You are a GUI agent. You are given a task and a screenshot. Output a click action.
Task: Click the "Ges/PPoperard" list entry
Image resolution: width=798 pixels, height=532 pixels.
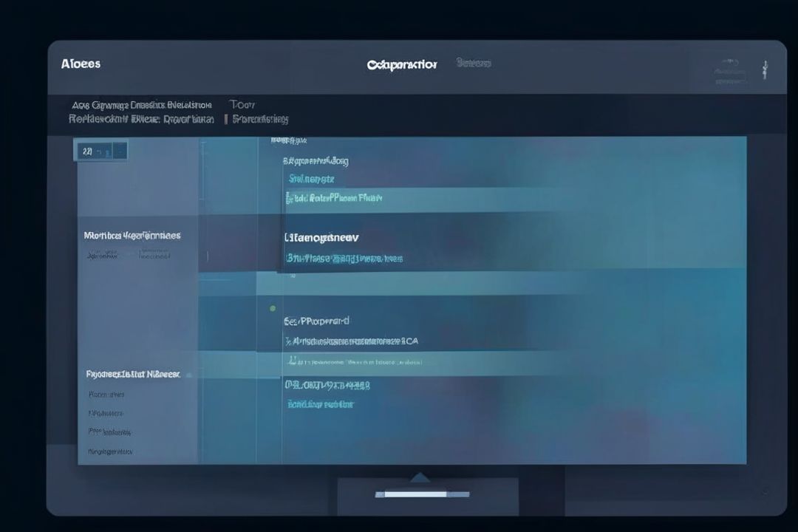coord(317,321)
